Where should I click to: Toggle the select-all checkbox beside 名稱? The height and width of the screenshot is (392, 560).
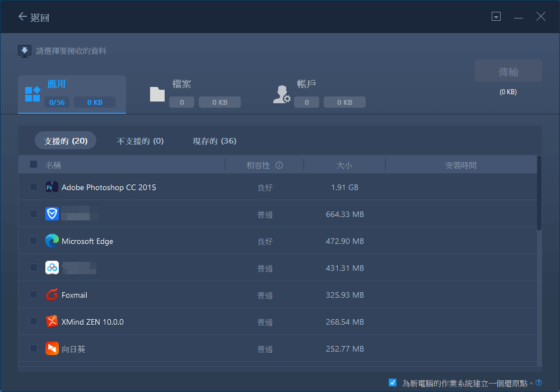[x=34, y=165]
